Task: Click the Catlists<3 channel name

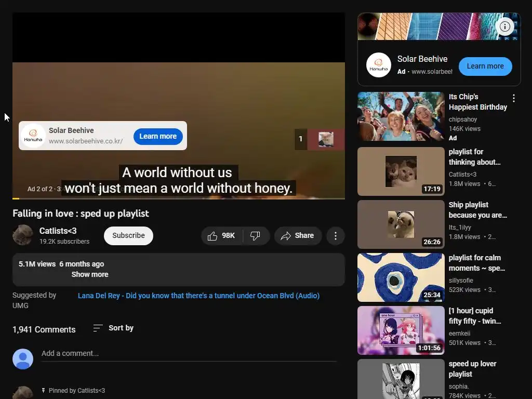Action: pos(58,231)
